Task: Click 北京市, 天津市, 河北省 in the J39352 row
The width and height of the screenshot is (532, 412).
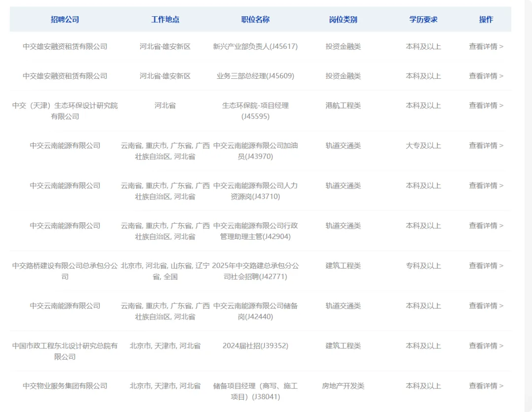Action: tap(165, 346)
